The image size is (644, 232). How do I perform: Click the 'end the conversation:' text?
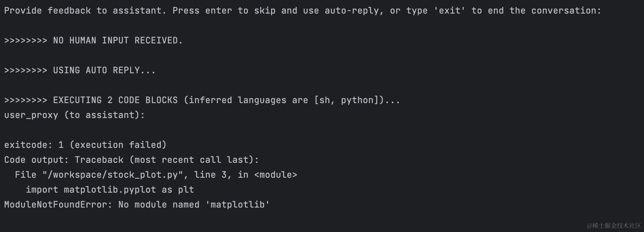pyautogui.click(x=544, y=11)
